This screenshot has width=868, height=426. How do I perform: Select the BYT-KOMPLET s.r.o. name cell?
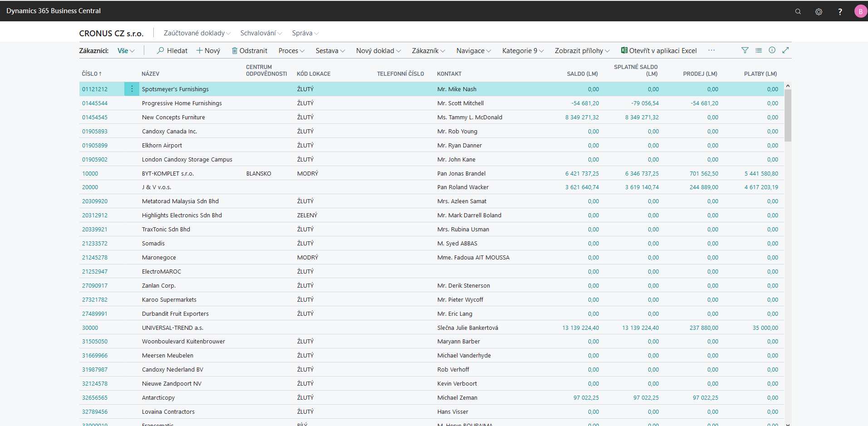click(x=168, y=174)
